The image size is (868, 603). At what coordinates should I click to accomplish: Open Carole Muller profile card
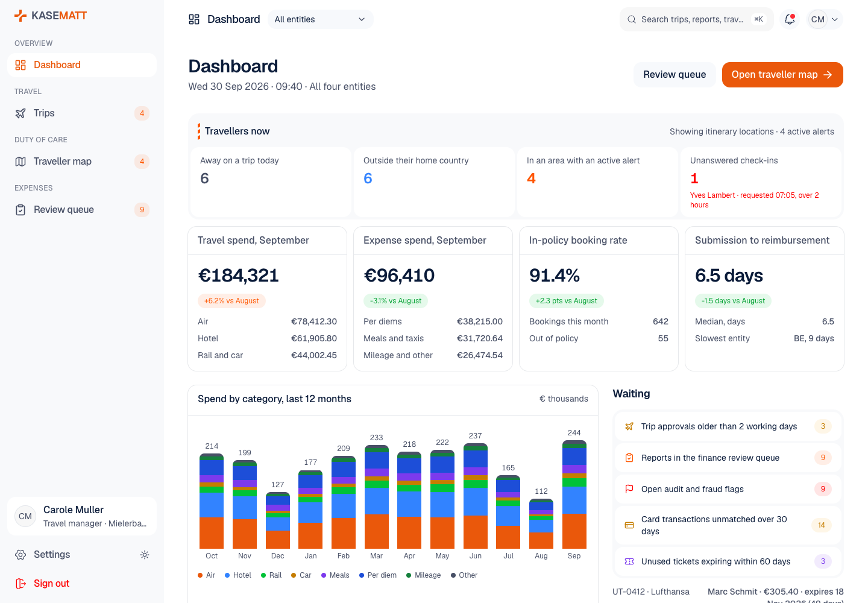[82, 516]
